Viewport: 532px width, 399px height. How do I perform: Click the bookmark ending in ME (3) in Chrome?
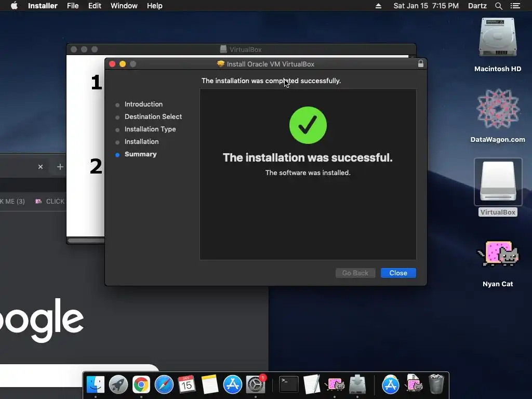pyautogui.click(x=12, y=202)
